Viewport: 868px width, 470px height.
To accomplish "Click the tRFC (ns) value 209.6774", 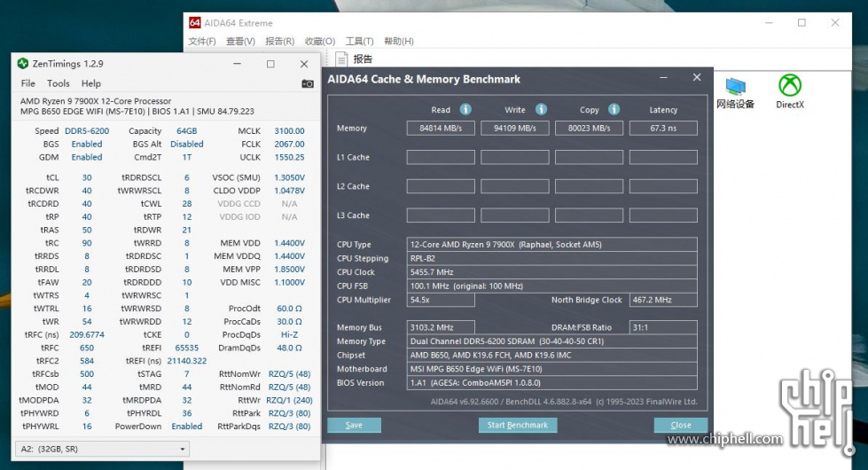I will coord(87,335).
